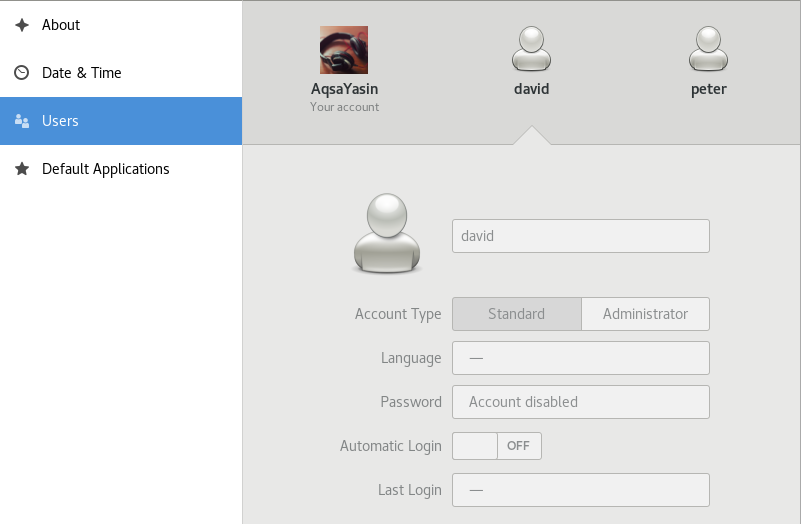Open the Last Login history field
The width and height of the screenshot is (801, 524).
[580, 490]
